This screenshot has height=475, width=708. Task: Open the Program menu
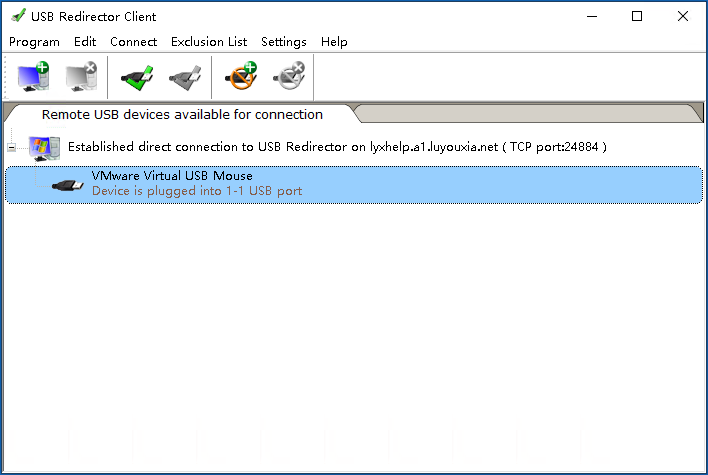pyautogui.click(x=34, y=42)
